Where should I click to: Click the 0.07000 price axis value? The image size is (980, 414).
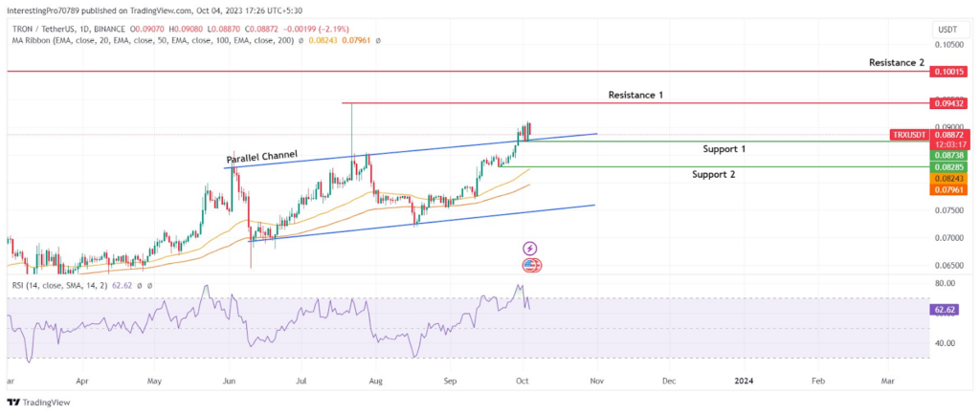(948, 238)
